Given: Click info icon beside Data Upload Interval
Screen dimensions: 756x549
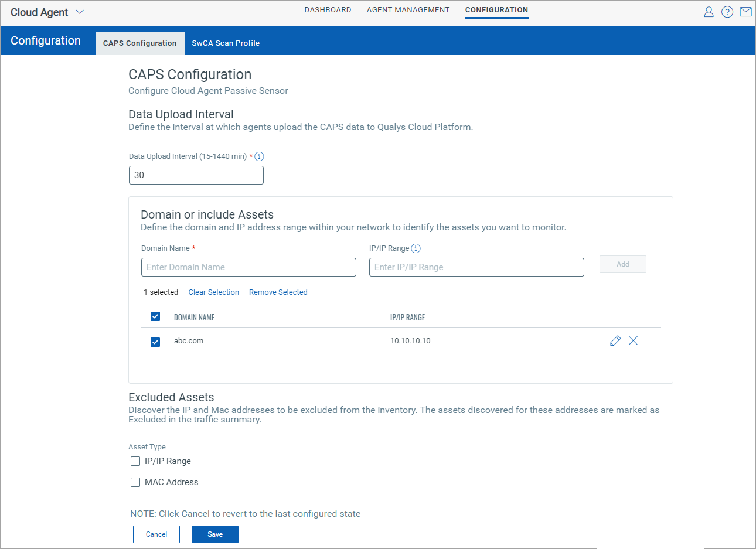Looking at the screenshot, I should [259, 156].
